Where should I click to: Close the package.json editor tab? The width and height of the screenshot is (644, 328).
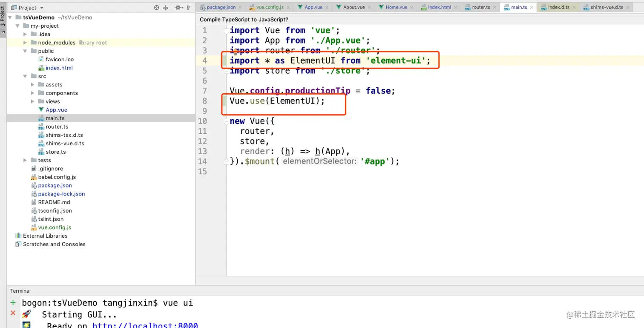(240, 7)
